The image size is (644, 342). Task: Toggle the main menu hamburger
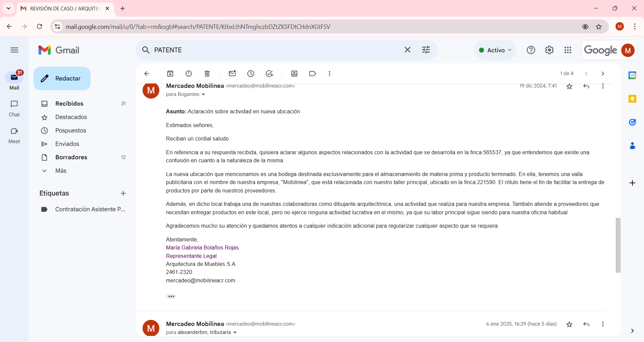click(14, 50)
